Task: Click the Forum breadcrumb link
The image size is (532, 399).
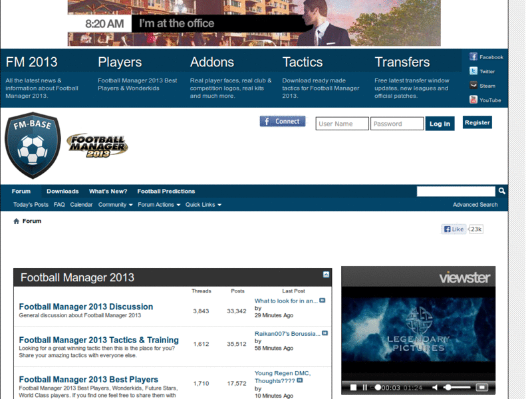Action: pyautogui.click(x=32, y=221)
